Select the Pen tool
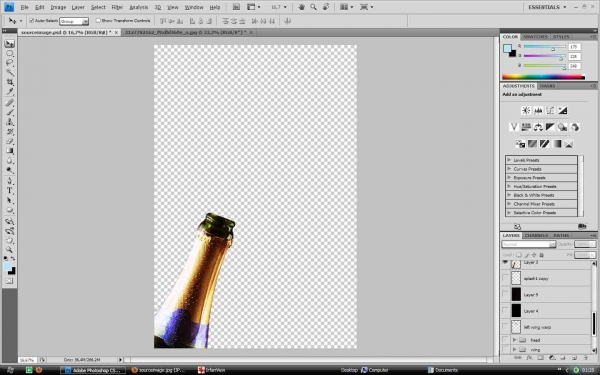This screenshot has height=375, width=600. pos(10,181)
